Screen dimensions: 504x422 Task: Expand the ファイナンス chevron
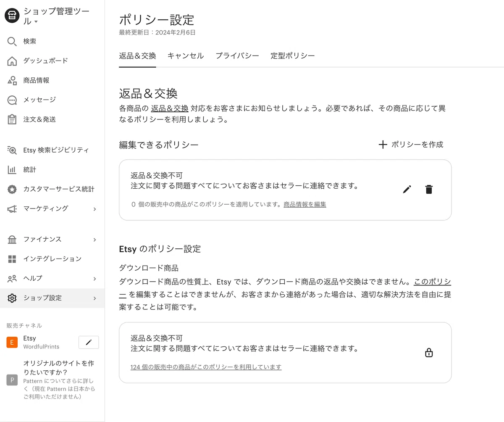pos(94,240)
